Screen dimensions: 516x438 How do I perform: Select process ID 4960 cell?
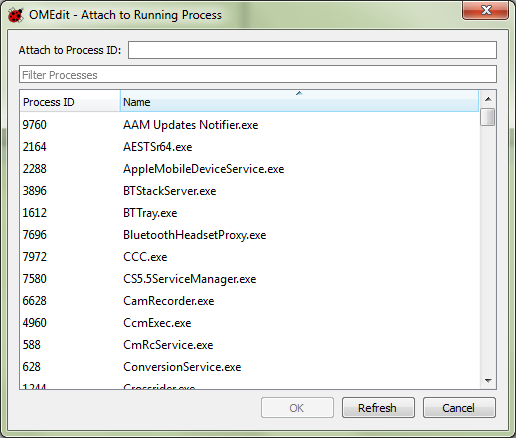[x=35, y=323]
